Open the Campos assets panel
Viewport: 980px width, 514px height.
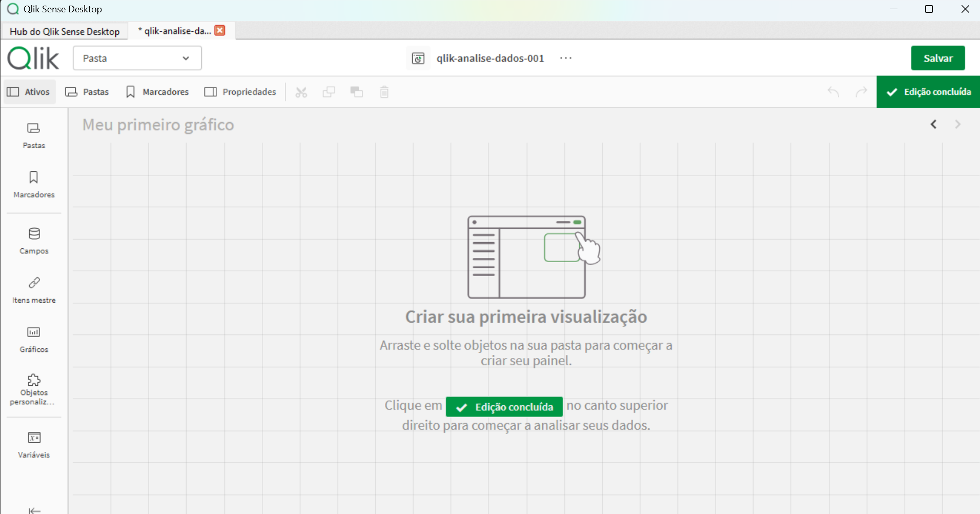click(34, 241)
